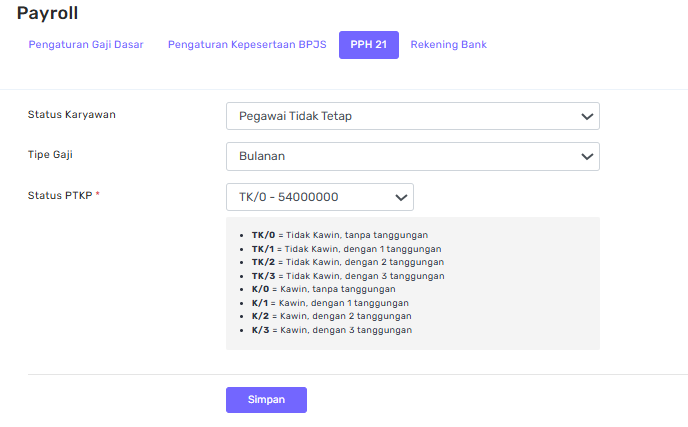Expand the Status Karyawan dropdown
The image size is (688, 427).
pyautogui.click(x=412, y=116)
